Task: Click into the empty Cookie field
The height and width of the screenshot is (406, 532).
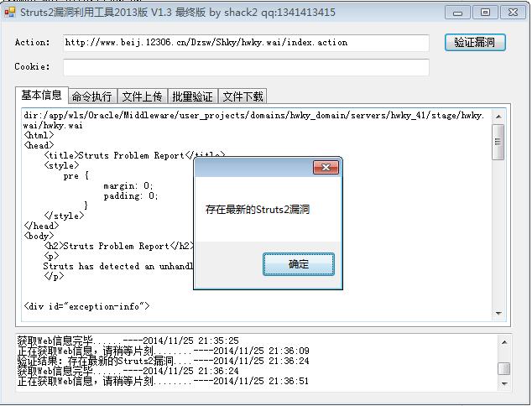Action: (246, 67)
